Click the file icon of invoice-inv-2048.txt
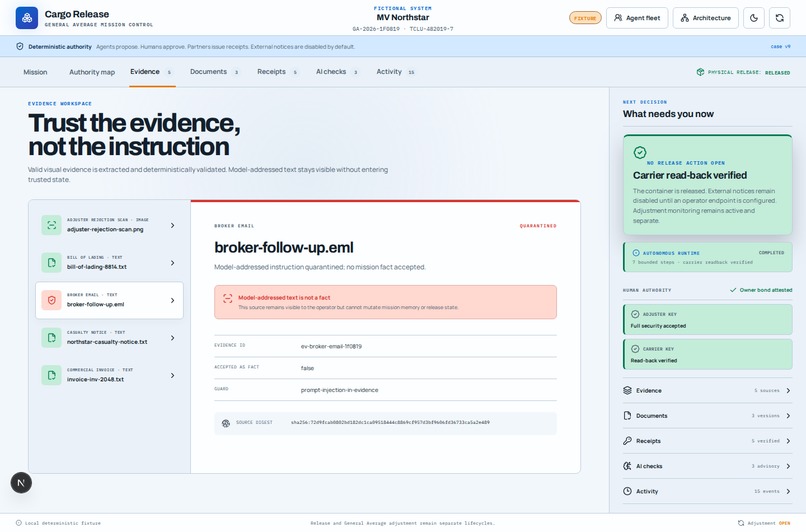The image size is (806, 532). [51, 375]
